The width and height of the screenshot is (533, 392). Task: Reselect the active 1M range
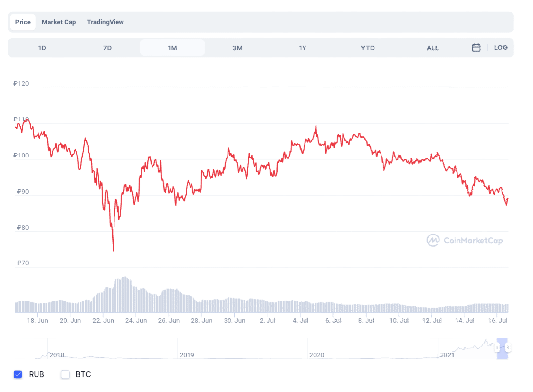tap(172, 47)
